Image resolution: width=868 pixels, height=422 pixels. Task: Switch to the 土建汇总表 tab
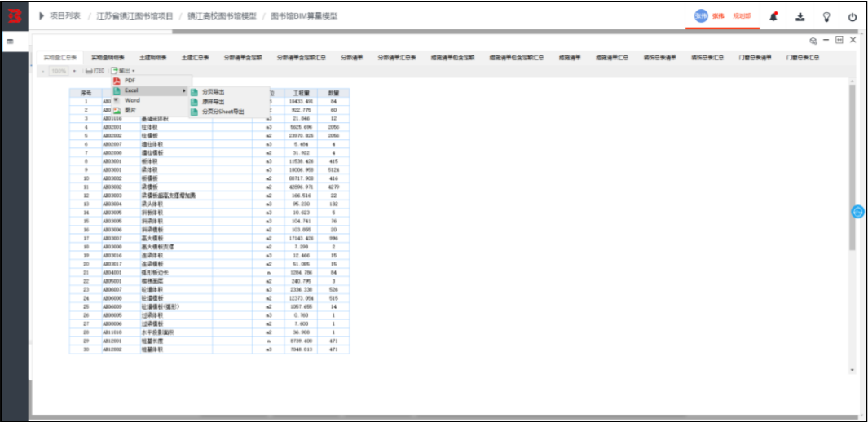(x=195, y=58)
